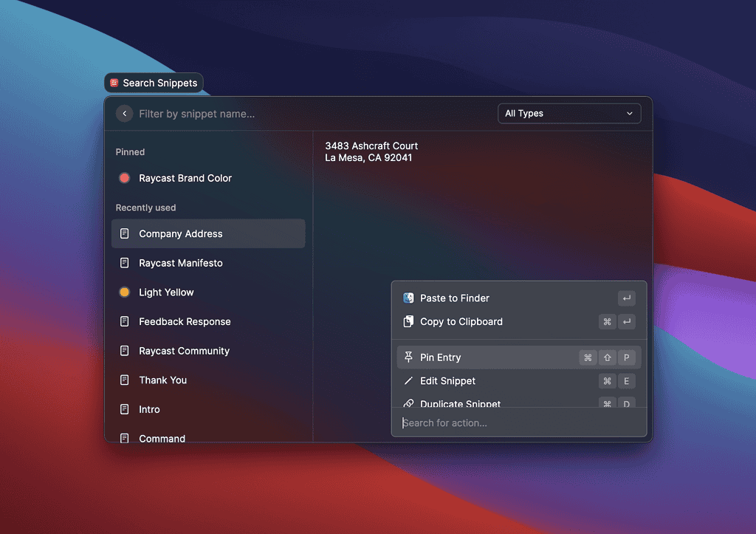Click the Search for action field
The image size is (756, 534).
point(519,423)
